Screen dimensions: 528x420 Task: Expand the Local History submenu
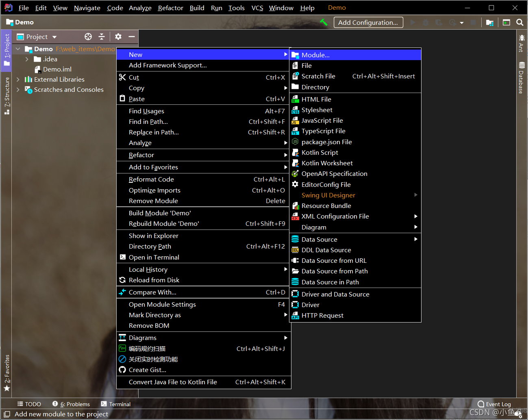pyautogui.click(x=203, y=269)
